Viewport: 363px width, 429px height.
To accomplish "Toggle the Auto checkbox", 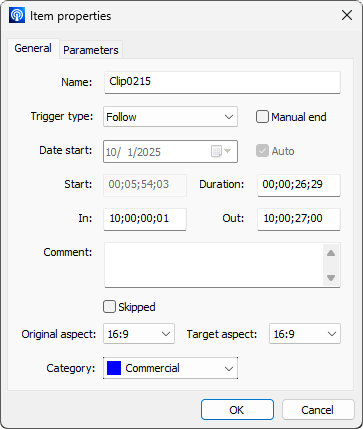I will coord(262,151).
